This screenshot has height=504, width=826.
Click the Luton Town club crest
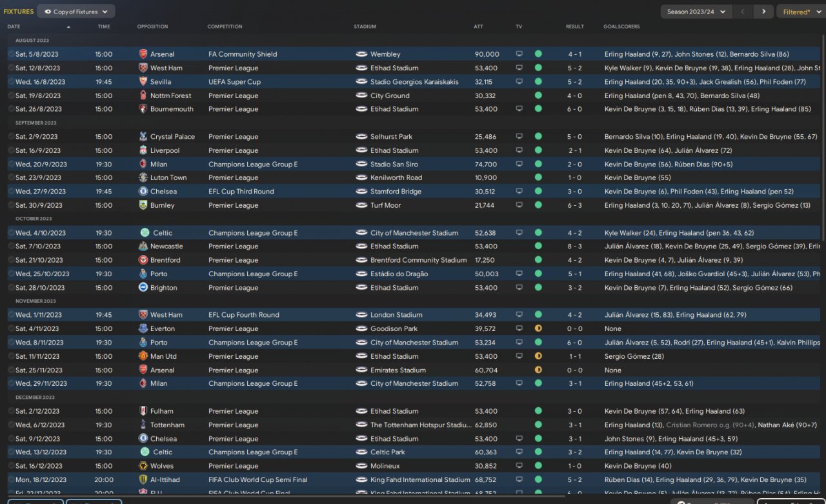[143, 177]
